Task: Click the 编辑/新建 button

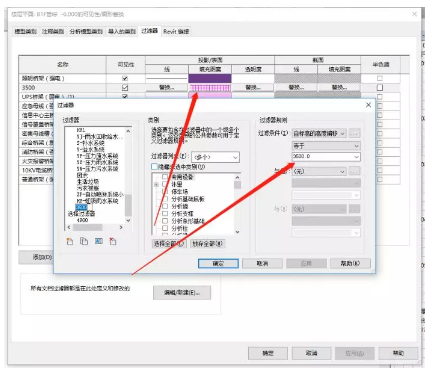Action: pyautogui.click(x=182, y=293)
